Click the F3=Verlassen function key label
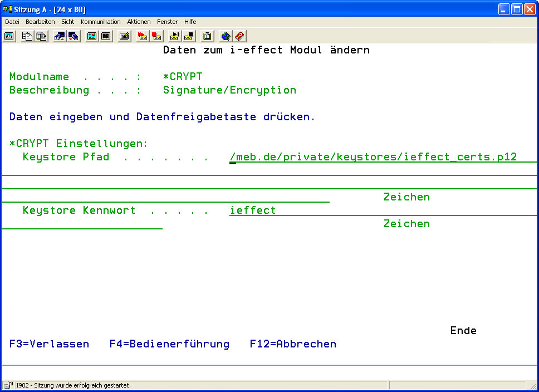539x392 pixels. (x=49, y=344)
